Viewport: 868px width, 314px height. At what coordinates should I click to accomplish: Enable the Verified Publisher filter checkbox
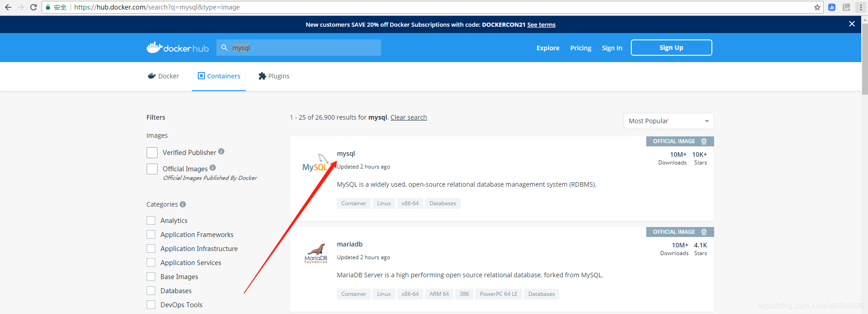(152, 153)
